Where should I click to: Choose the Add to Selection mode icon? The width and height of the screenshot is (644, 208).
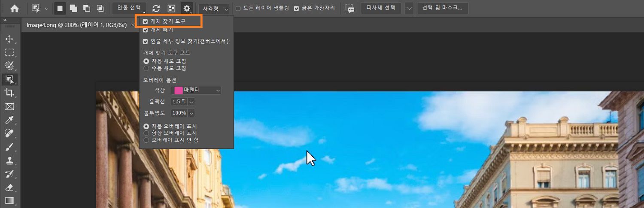pyautogui.click(x=73, y=9)
